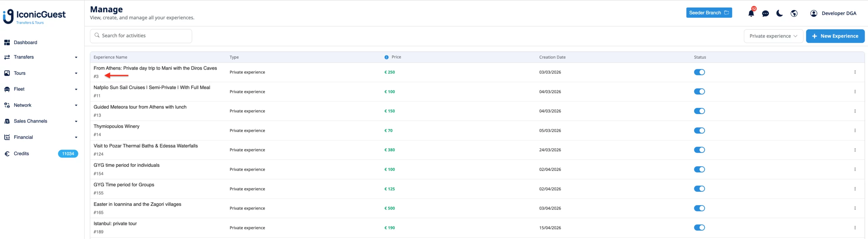Disable Easter in Ioannina experience status
Image resolution: width=868 pixels, height=239 pixels.
pos(699,208)
